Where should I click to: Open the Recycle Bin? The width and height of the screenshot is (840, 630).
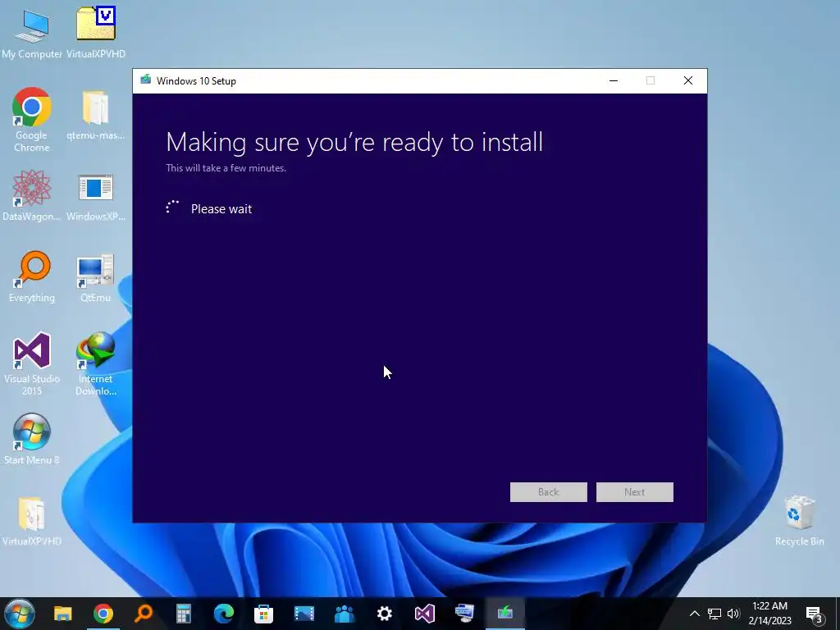pos(799,521)
